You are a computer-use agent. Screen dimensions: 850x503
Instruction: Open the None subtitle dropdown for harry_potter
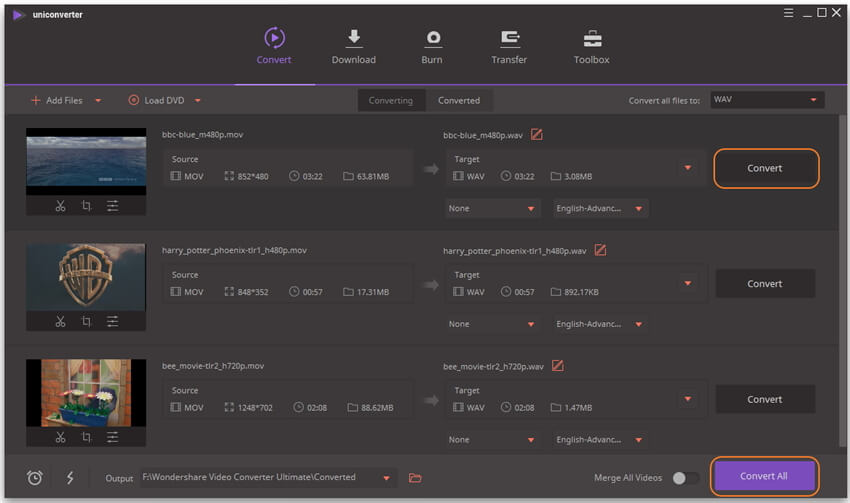(x=492, y=324)
